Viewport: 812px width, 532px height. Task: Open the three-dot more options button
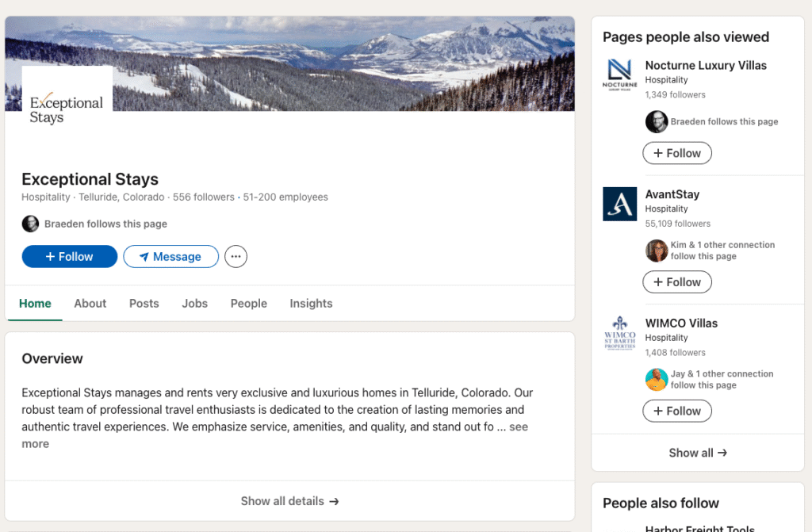click(236, 257)
